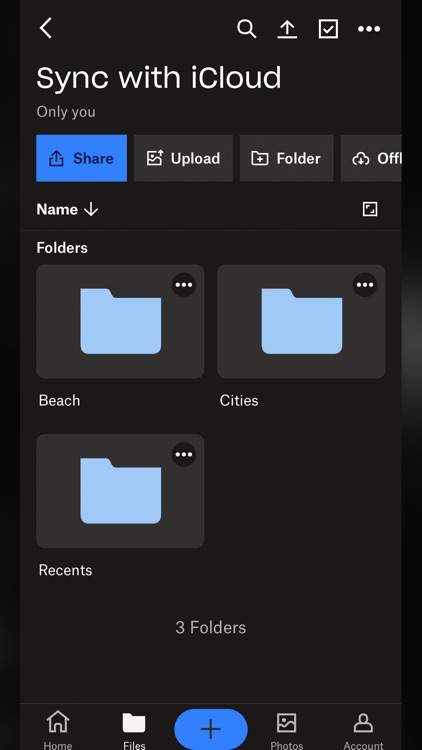Open the Recents folder thumbnail

(120, 491)
